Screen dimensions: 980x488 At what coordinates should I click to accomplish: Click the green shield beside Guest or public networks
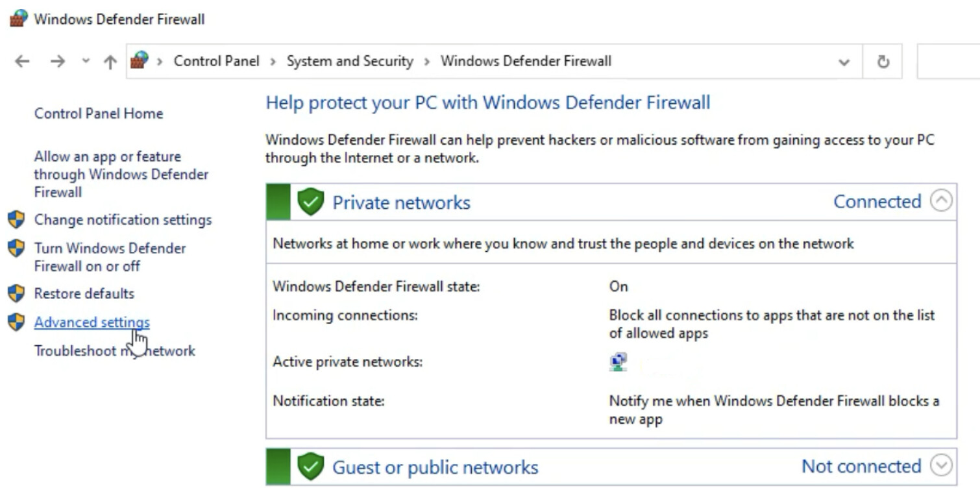310,467
